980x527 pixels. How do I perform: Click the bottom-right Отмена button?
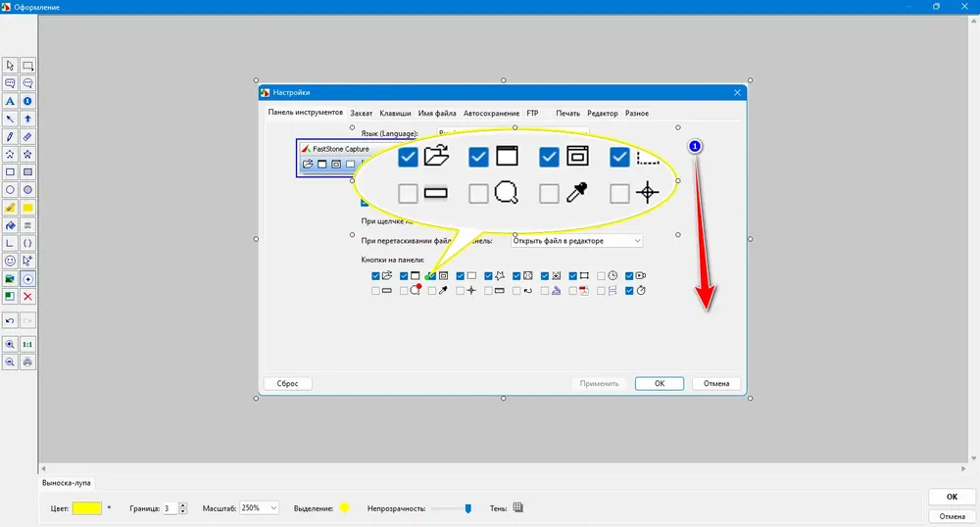952,516
